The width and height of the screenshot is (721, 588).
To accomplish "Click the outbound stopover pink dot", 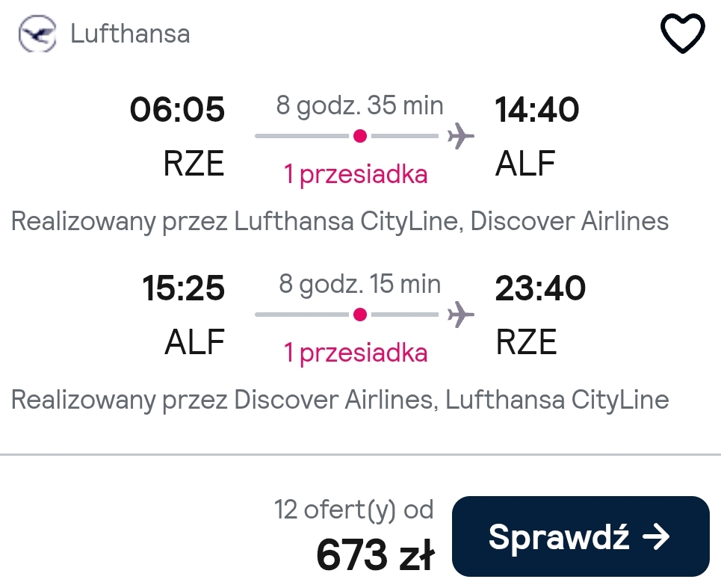I will tap(360, 136).
